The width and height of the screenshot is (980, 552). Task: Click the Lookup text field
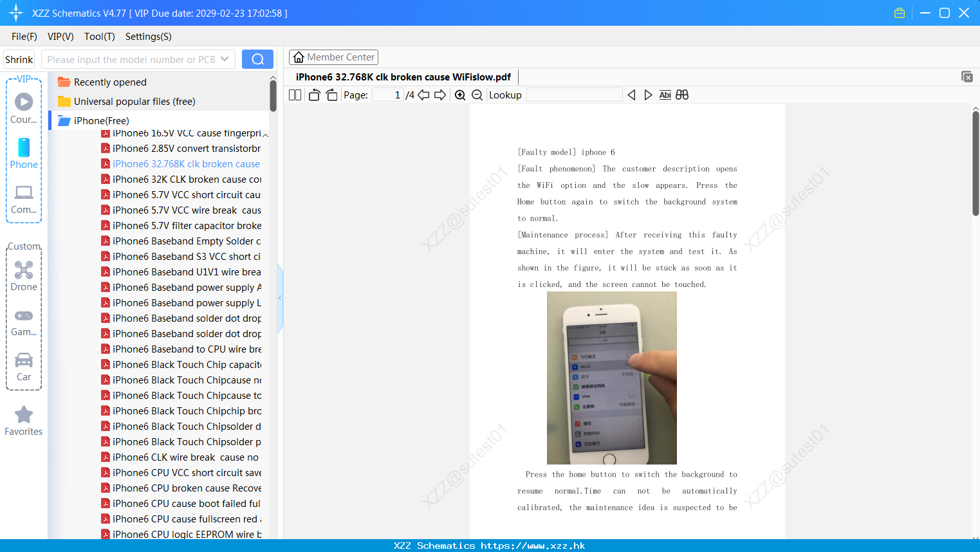point(574,95)
